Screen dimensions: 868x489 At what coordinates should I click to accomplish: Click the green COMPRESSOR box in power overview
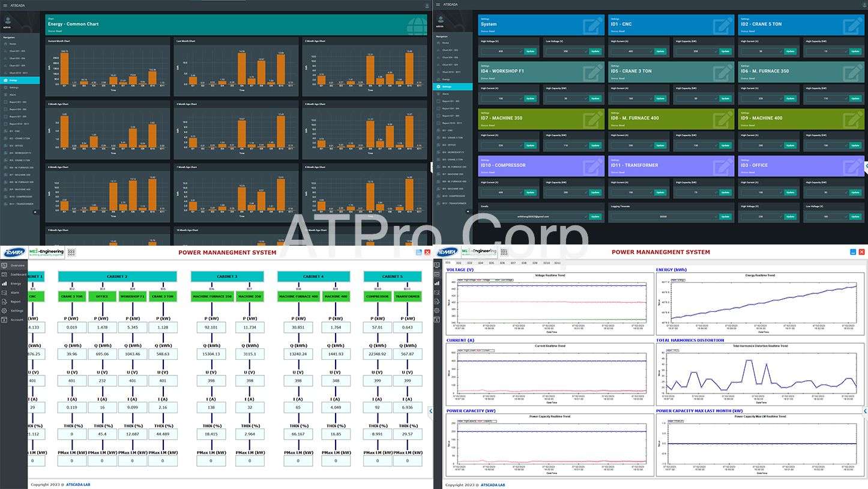pos(378,296)
